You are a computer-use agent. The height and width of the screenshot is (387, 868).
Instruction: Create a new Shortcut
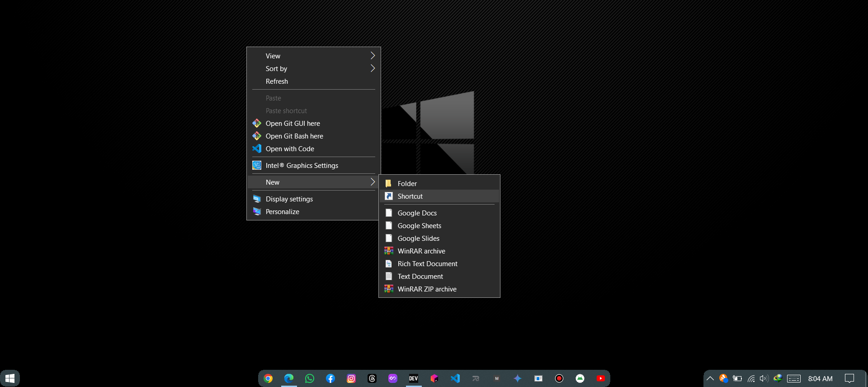click(410, 196)
